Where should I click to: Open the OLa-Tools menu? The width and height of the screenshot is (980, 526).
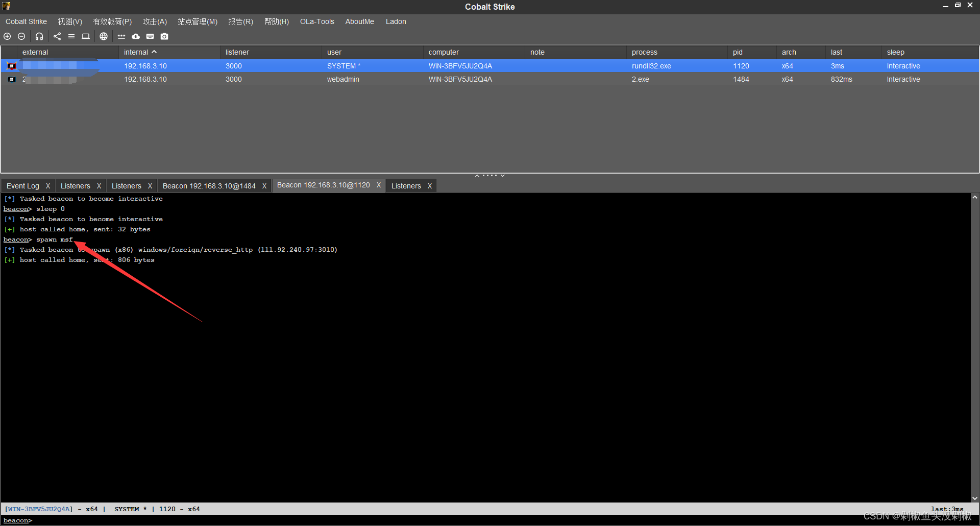click(x=317, y=21)
